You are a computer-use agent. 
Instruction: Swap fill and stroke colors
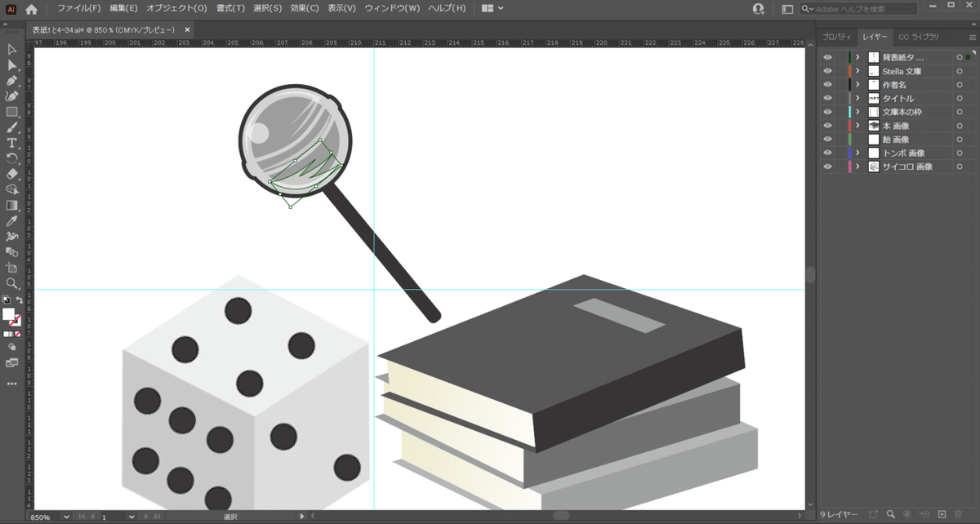(x=19, y=300)
